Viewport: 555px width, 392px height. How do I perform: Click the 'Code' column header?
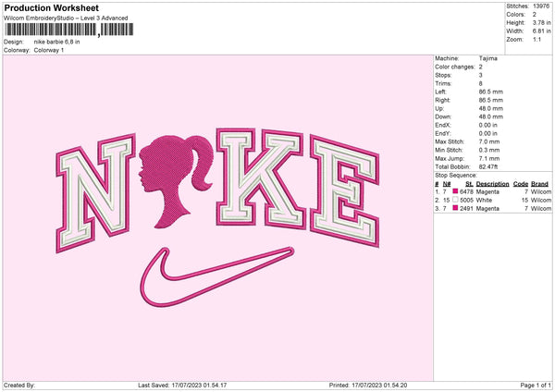(521, 184)
